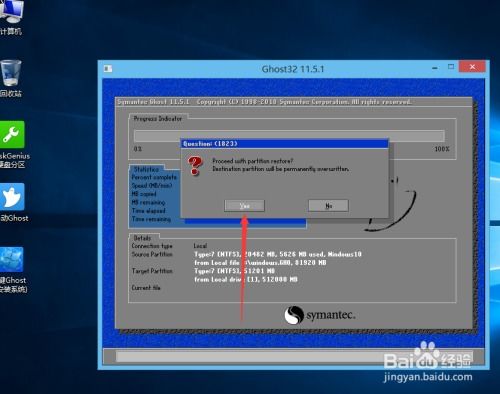The height and width of the screenshot is (394, 500).
Task: Click the progress indicator bar
Action: click(289, 136)
